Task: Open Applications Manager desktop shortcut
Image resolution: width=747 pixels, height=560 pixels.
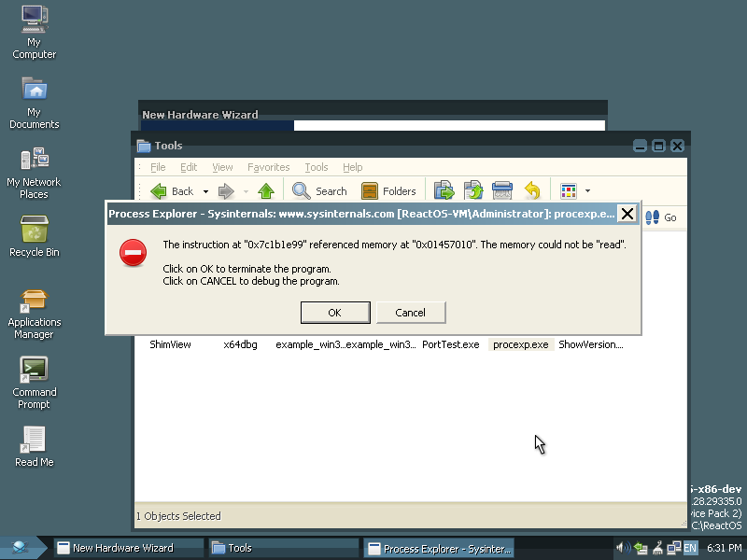Action: pyautogui.click(x=35, y=314)
